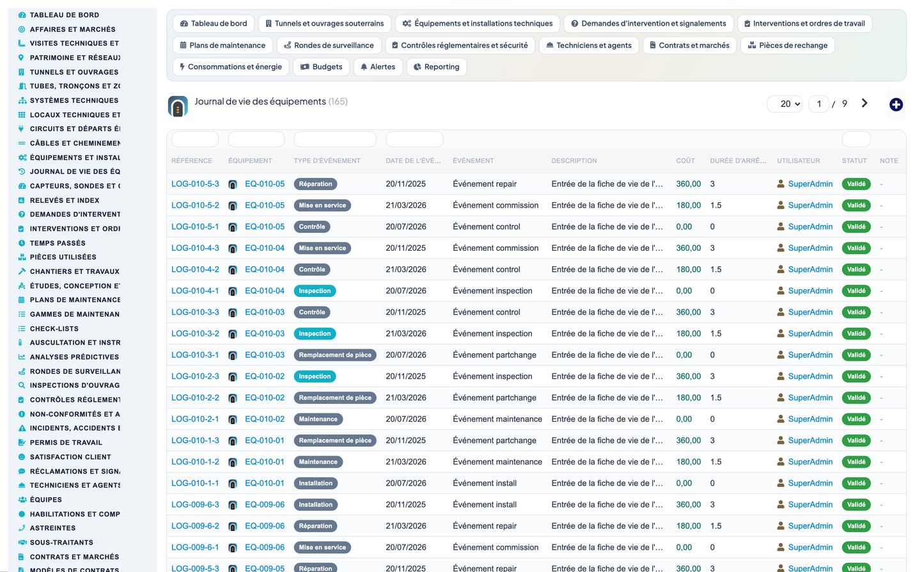
Task: Open the page size dropdown showing 20
Action: tap(785, 104)
